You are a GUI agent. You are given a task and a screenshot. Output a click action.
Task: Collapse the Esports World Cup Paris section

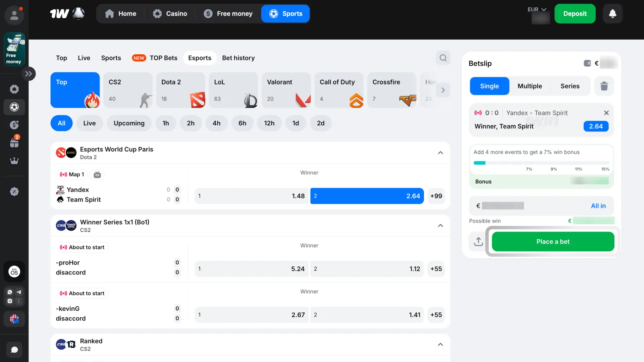coord(440,153)
